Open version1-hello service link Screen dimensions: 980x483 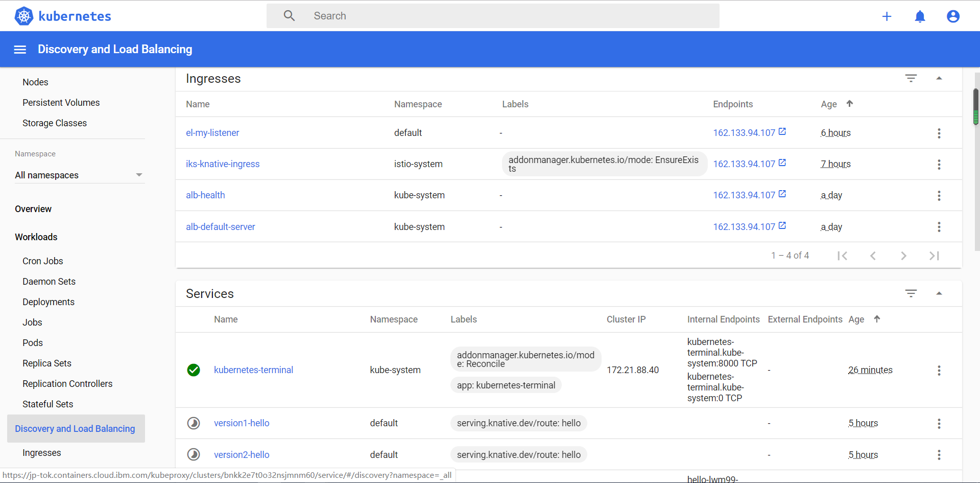point(242,423)
